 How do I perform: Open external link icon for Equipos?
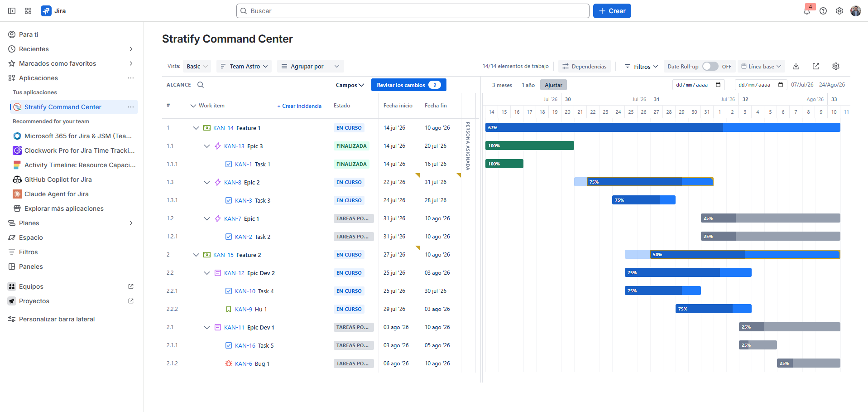point(131,286)
